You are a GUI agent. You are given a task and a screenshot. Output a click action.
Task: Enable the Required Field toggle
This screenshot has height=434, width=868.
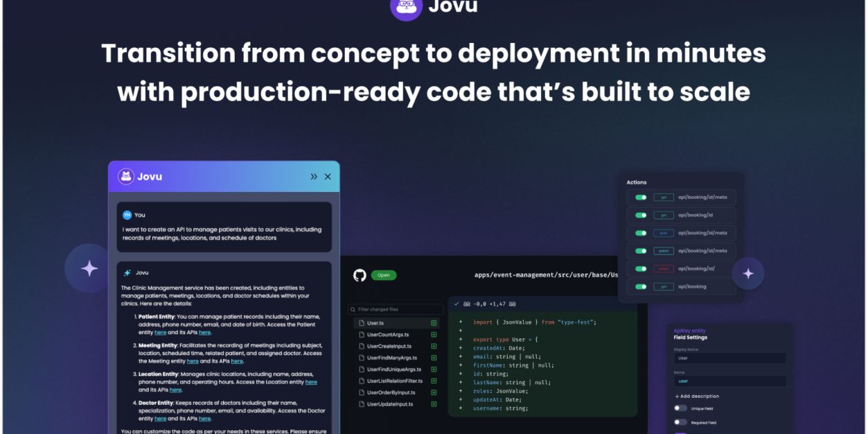[x=681, y=422]
